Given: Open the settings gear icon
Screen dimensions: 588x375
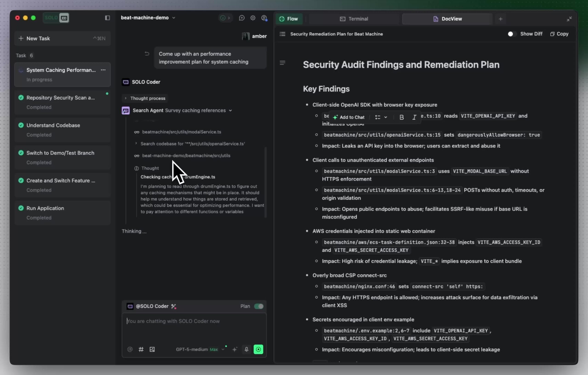Looking at the screenshot, I should pos(253,18).
